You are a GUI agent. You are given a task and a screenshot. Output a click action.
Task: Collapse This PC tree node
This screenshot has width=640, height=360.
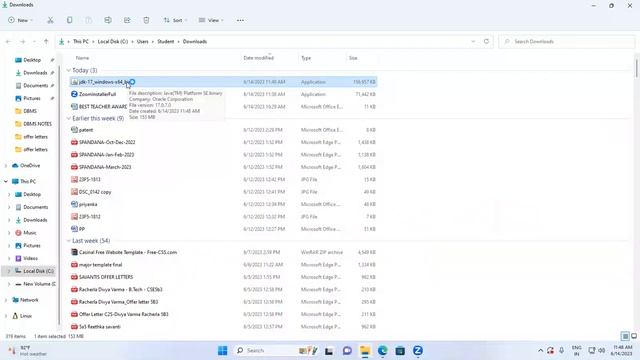[x=6, y=181]
